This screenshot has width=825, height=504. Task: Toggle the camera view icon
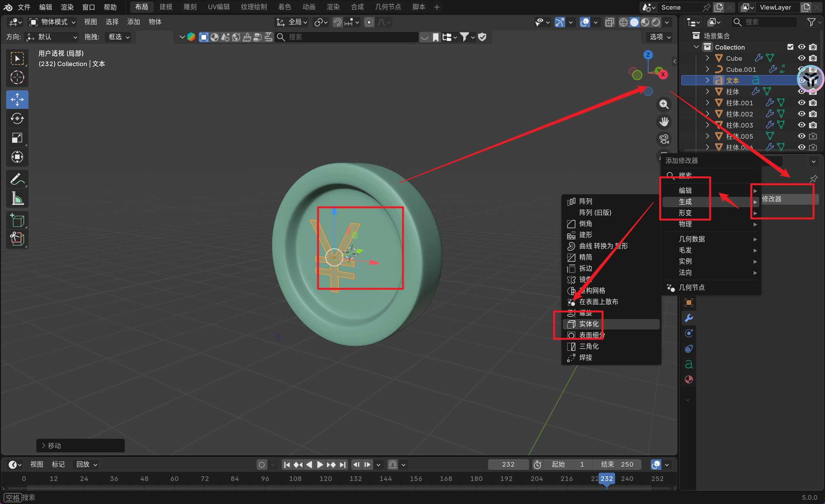(664, 139)
